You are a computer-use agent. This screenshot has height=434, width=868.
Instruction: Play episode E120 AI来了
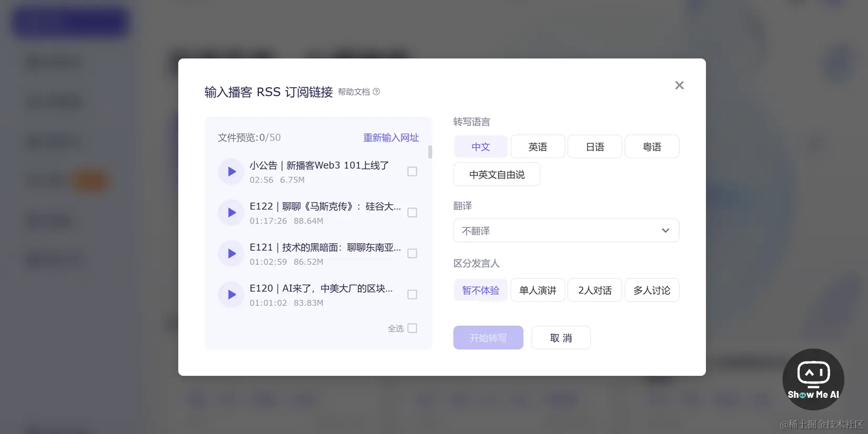(231, 294)
